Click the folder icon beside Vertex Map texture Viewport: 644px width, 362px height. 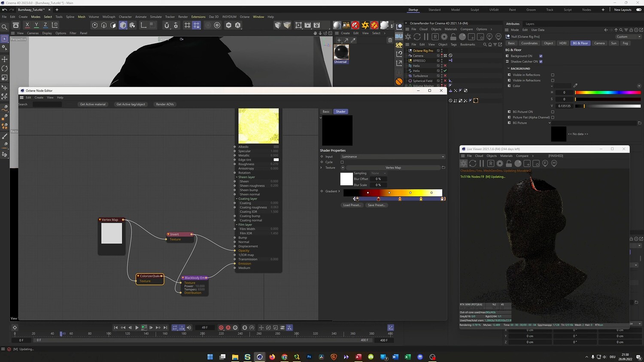444,168
